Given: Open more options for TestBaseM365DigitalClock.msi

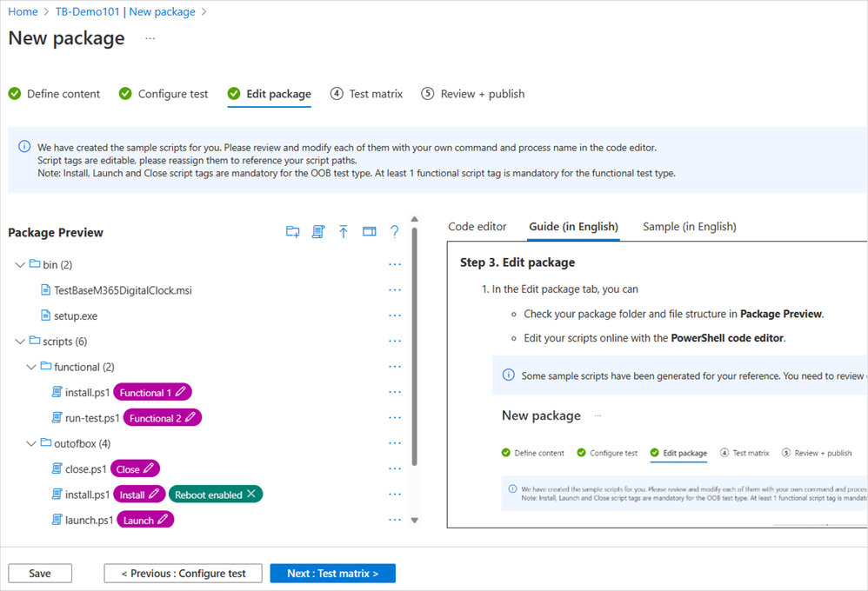Looking at the screenshot, I should click(x=395, y=290).
